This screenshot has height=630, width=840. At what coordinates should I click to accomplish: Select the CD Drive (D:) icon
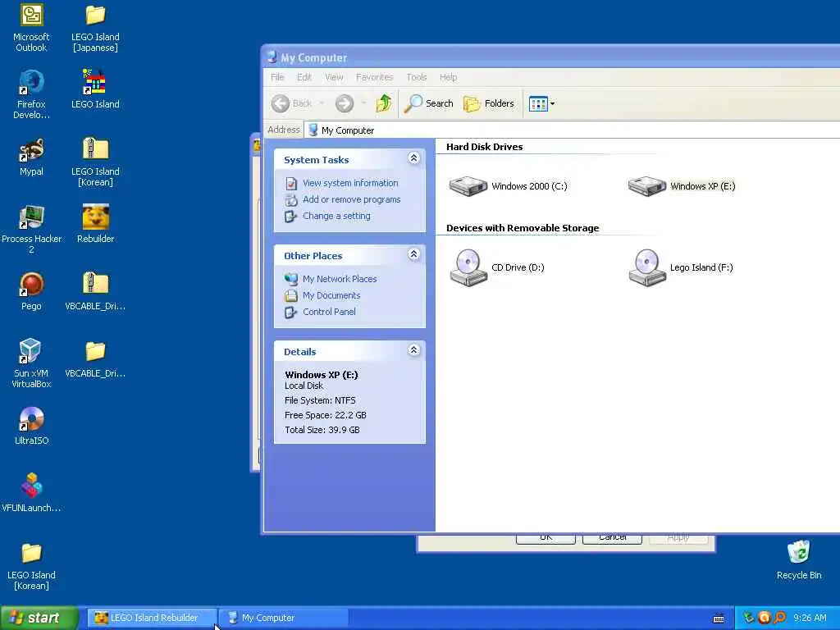(496, 267)
